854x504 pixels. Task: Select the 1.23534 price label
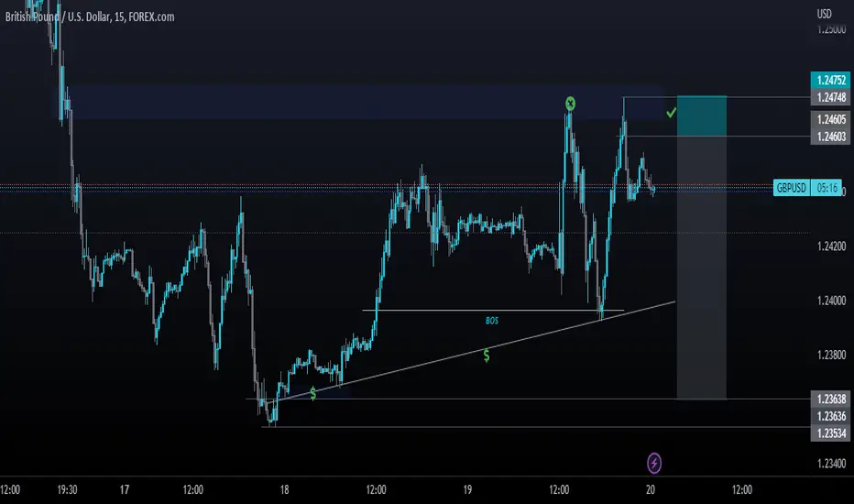point(830,433)
